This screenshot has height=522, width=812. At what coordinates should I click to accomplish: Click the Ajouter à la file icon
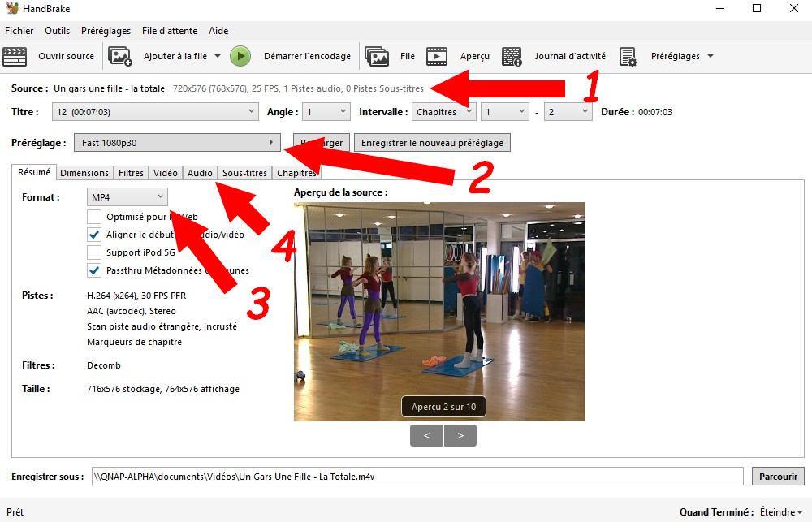[x=120, y=56]
